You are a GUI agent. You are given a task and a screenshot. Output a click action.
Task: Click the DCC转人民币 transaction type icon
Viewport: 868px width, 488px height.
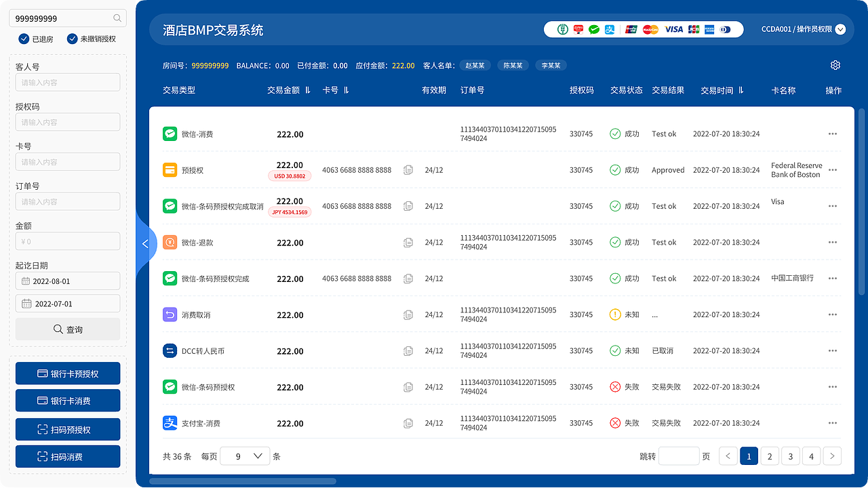[170, 351]
